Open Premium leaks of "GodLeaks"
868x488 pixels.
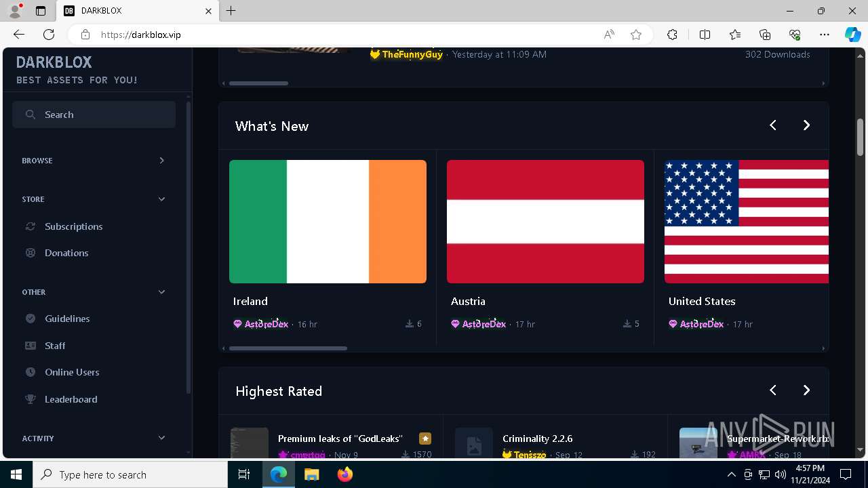coord(340,439)
